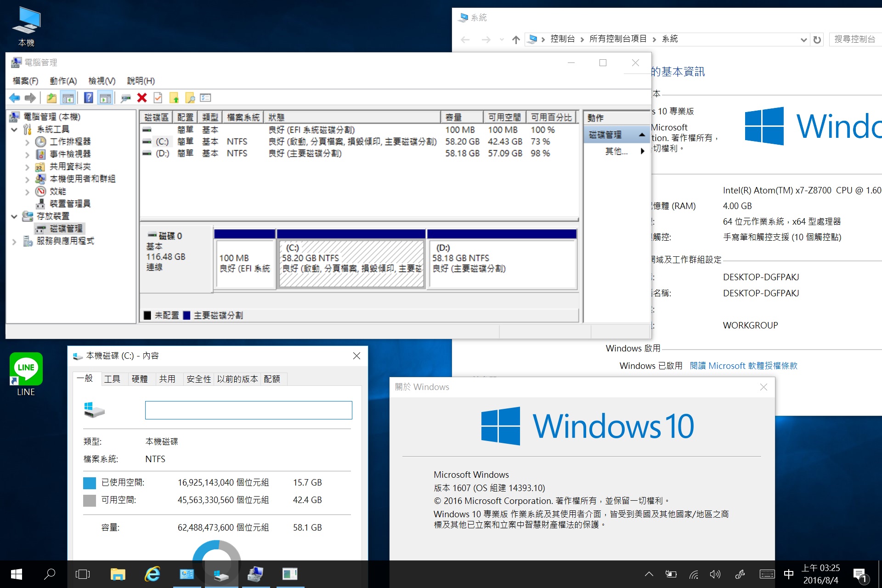The width and height of the screenshot is (882, 588).
Task: Toggle the Show/Hide Action Pane button
Action: 105,98
